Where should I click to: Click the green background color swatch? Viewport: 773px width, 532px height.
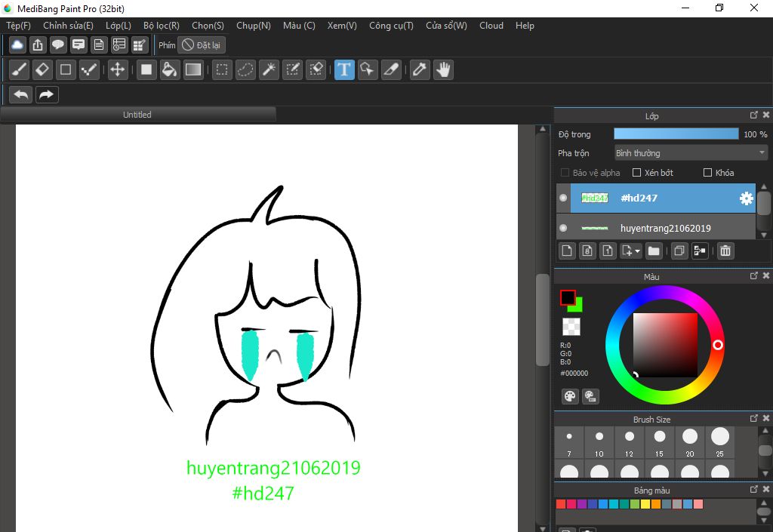577,307
